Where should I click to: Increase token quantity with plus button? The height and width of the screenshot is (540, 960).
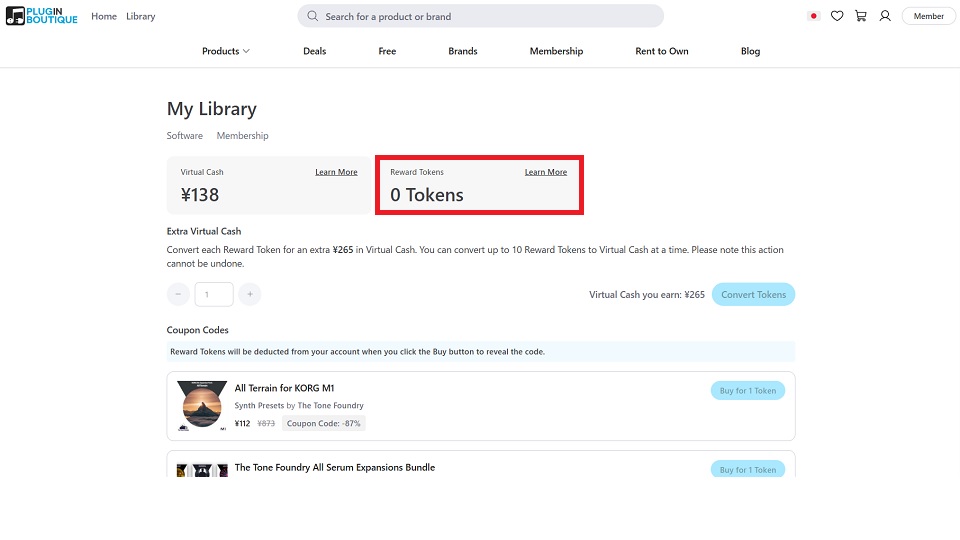(x=250, y=294)
